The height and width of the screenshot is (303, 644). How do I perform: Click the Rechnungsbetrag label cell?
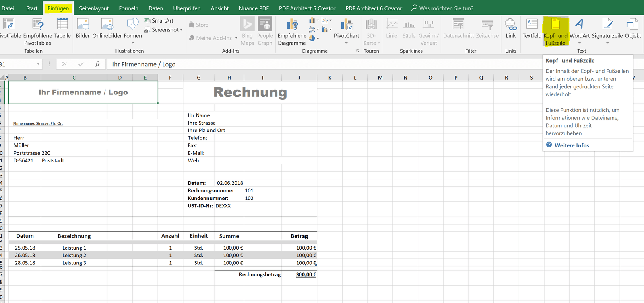click(x=260, y=274)
